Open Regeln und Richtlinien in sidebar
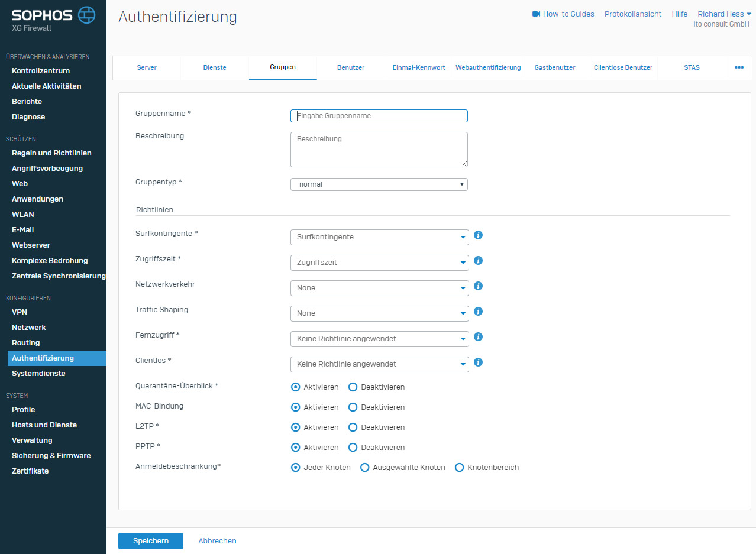The width and height of the screenshot is (756, 554). coord(51,153)
